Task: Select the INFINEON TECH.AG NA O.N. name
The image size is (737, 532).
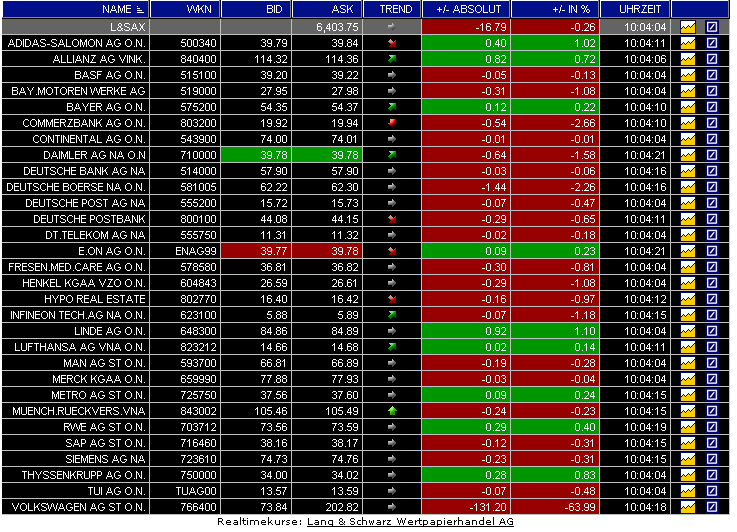Action: pyautogui.click(x=78, y=315)
